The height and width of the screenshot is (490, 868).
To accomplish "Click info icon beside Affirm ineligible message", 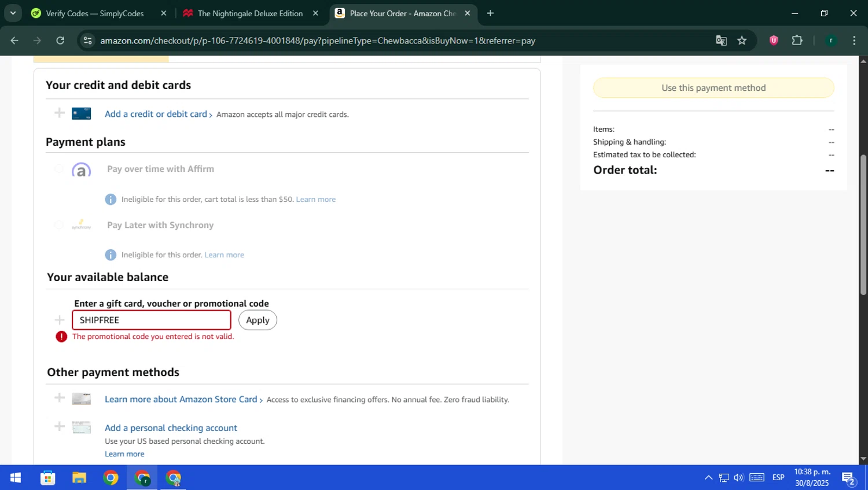I will click(x=111, y=199).
